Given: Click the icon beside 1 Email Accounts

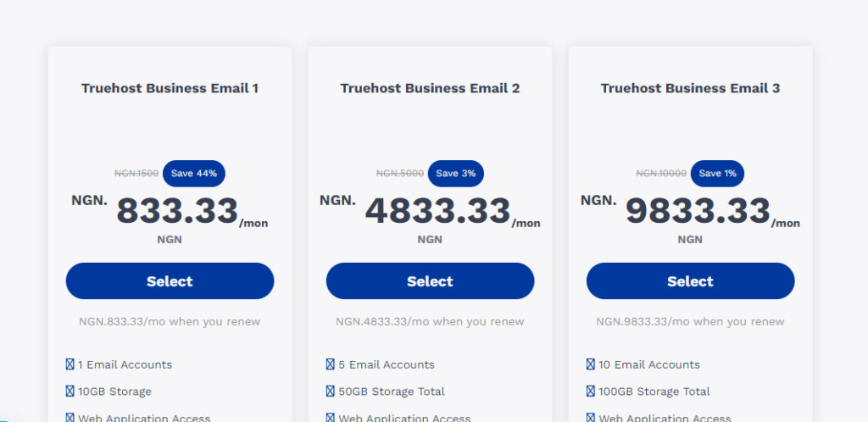Looking at the screenshot, I should [x=70, y=364].
